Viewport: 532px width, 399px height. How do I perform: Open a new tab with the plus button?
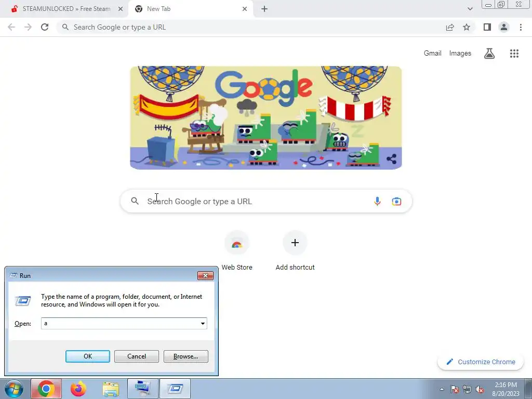click(264, 9)
